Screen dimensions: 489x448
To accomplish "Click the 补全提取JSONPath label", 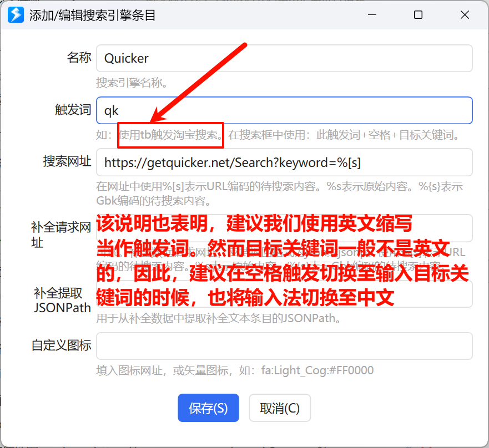I will click(62, 301).
